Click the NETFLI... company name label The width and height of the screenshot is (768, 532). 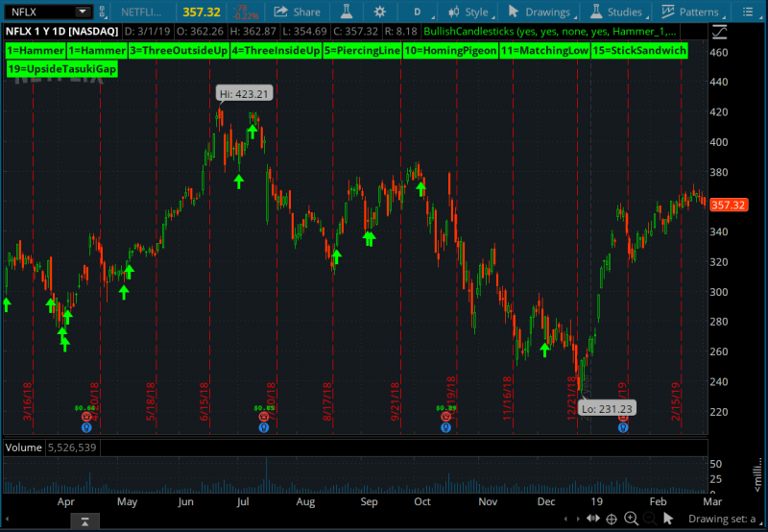click(141, 12)
